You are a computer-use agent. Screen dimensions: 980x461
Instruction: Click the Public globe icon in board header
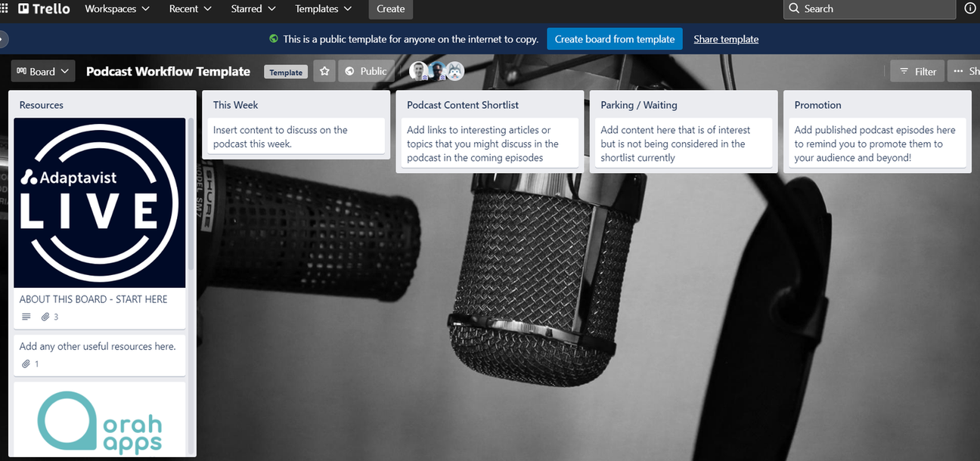click(348, 70)
